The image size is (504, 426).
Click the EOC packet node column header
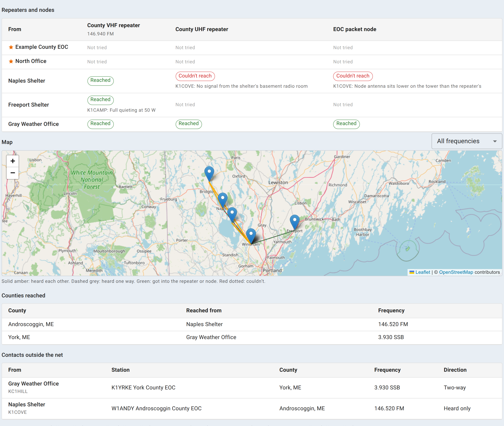tap(355, 29)
